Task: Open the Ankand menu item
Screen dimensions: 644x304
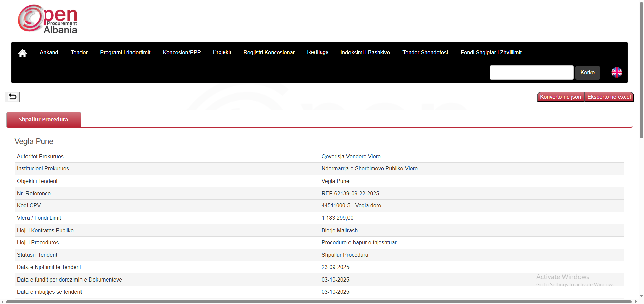Action: (49, 53)
